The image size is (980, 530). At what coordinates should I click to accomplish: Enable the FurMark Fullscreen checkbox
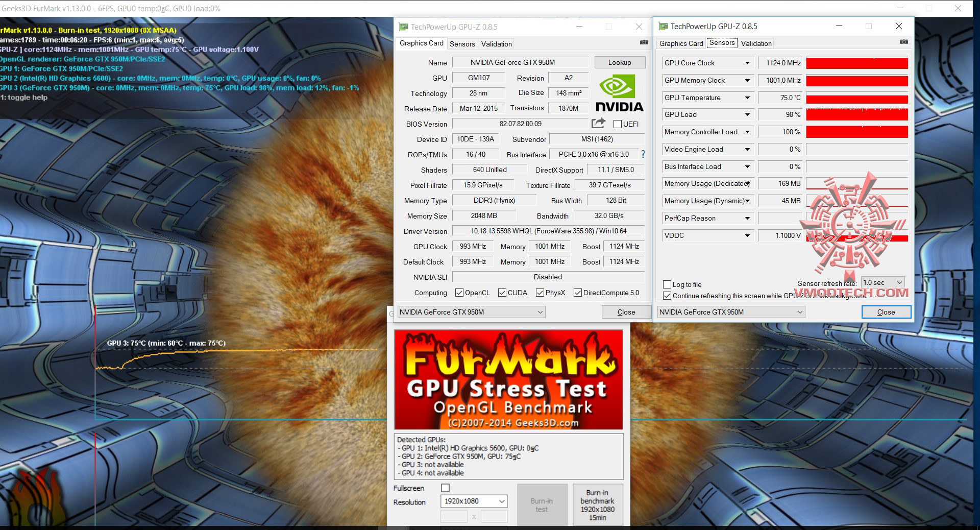click(446, 488)
